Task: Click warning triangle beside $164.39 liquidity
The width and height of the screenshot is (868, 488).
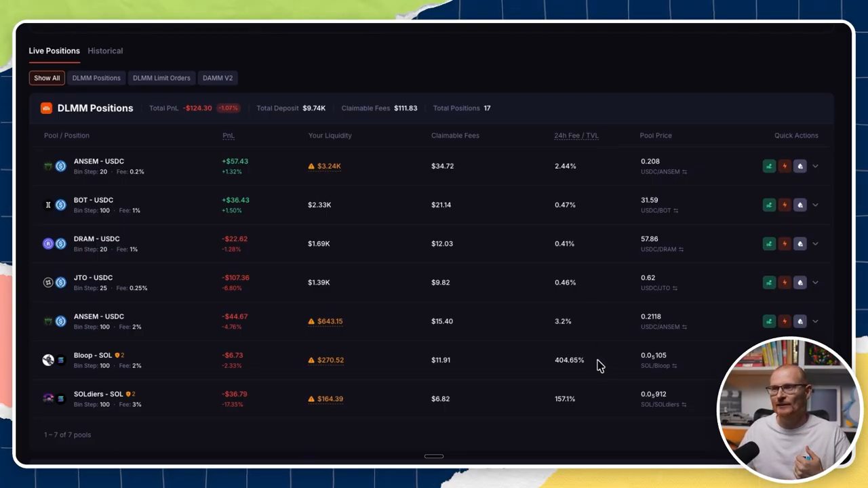Action: [x=311, y=399]
